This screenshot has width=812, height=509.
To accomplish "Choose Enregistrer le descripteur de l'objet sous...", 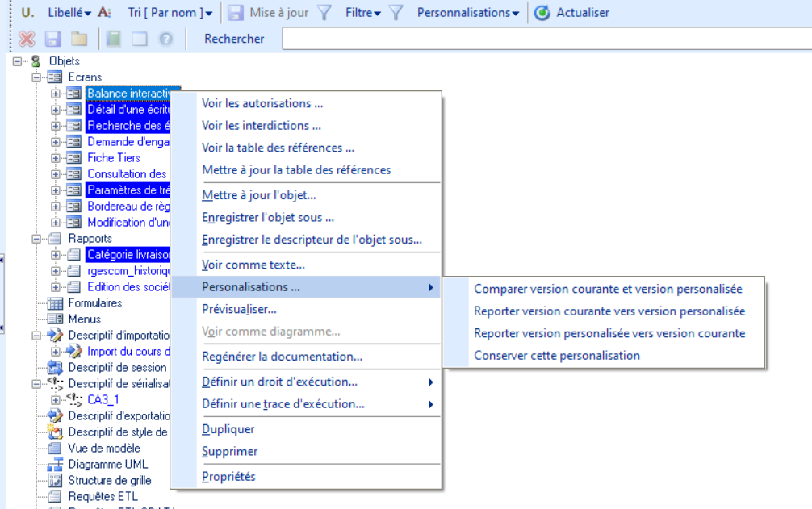I will point(306,240).
